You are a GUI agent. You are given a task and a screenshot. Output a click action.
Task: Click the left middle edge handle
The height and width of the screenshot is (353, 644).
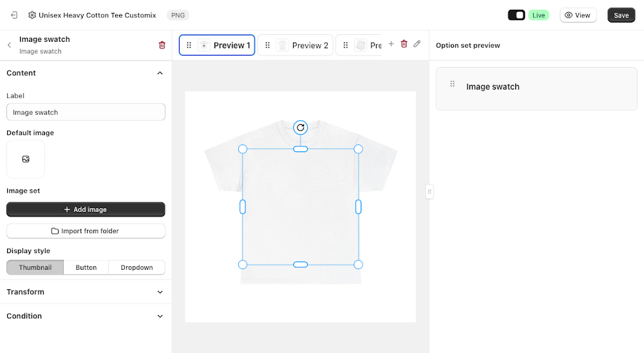point(243,207)
